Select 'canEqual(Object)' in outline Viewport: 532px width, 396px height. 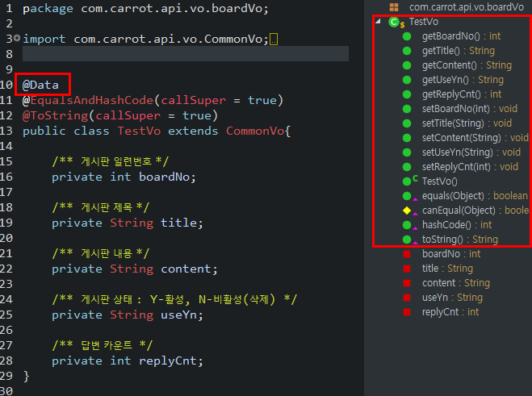[459, 211]
